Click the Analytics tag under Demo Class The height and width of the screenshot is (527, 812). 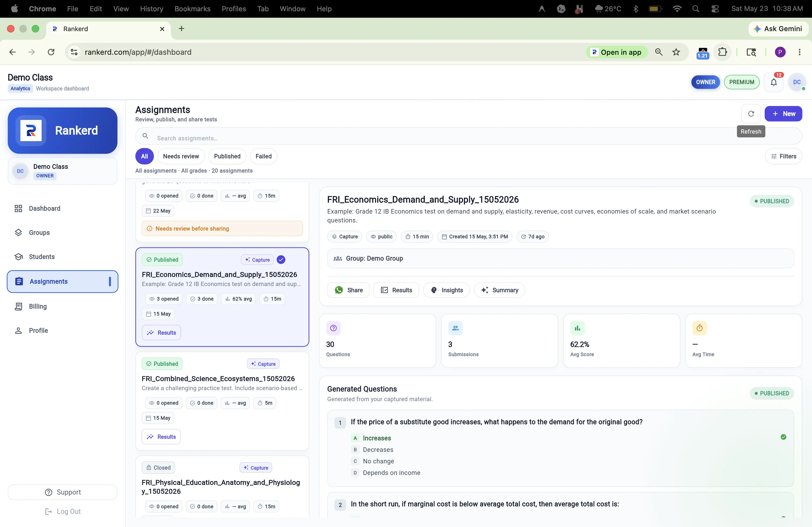tap(20, 89)
